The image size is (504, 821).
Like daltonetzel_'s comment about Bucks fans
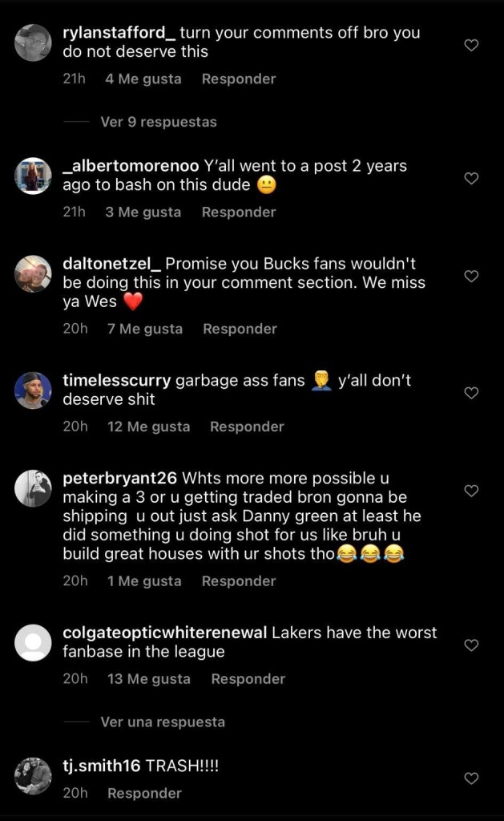tap(471, 277)
